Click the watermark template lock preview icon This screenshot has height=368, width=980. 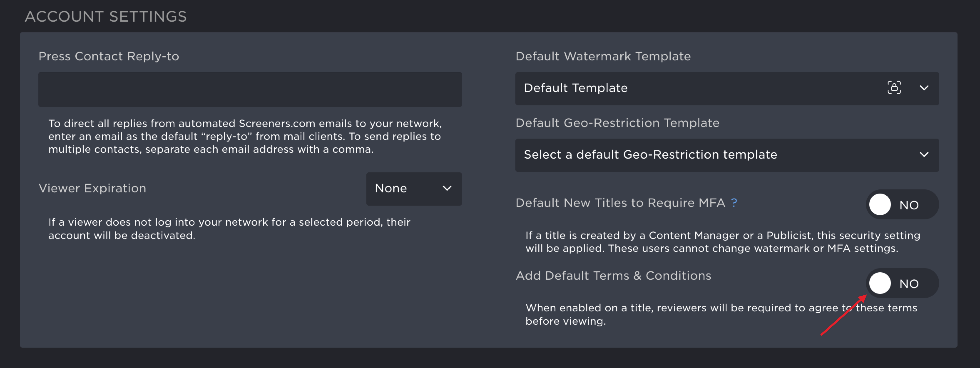(x=894, y=88)
